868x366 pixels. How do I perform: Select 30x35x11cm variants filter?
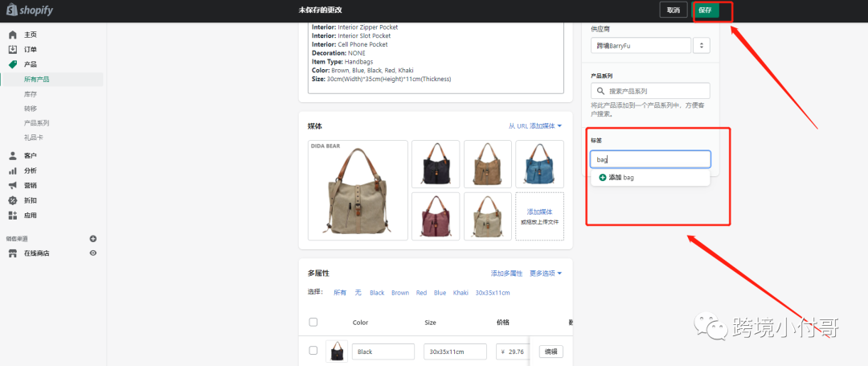(493, 293)
